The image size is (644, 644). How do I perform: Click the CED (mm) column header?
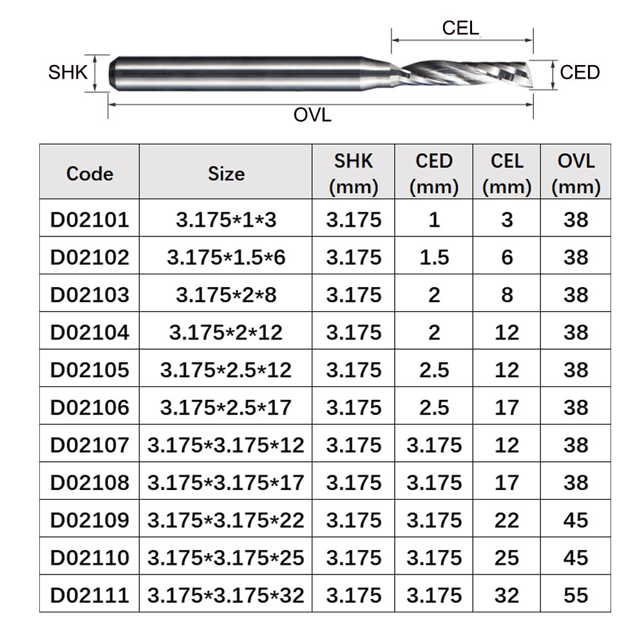click(x=433, y=172)
